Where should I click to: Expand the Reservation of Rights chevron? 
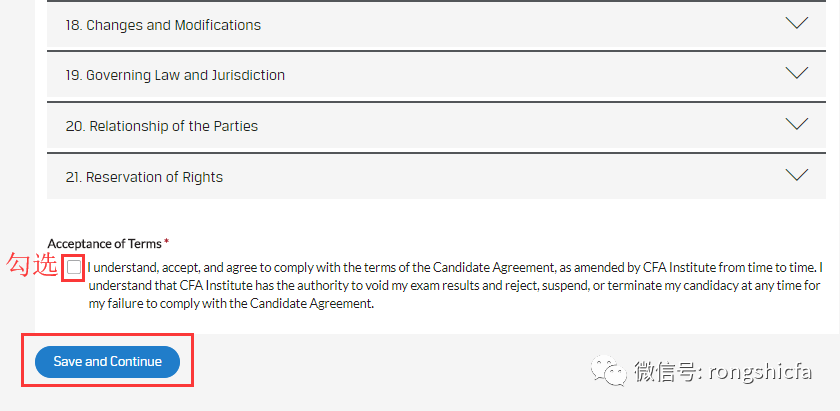coord(796,175)
